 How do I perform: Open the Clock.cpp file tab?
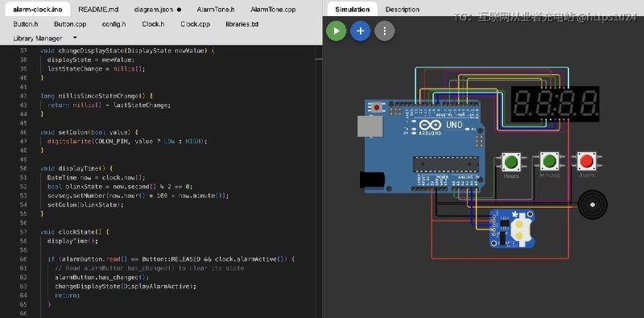click(x=195, y=24)
